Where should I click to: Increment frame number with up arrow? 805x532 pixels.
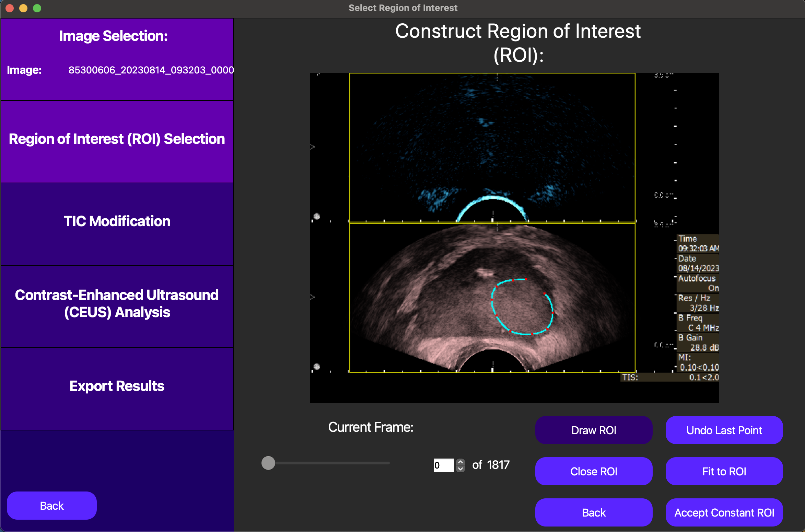tap(460, 462)
